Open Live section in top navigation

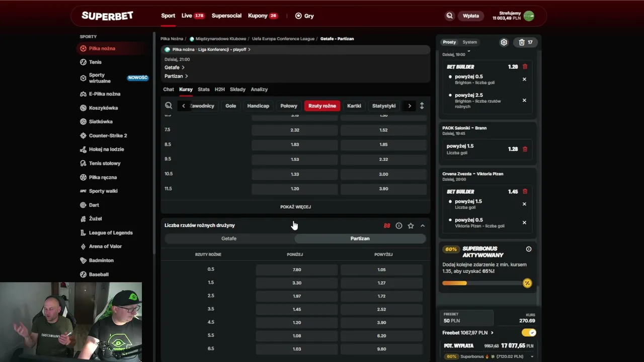[193, 16]
